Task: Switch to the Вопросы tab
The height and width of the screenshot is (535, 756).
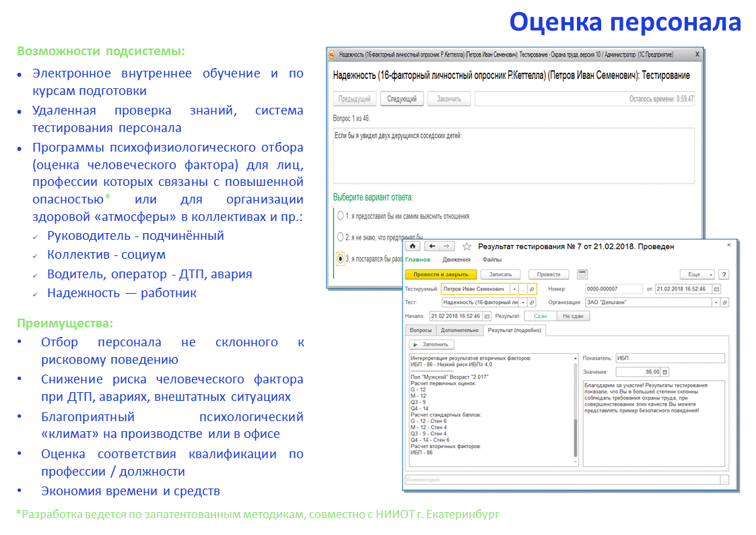Action: tap(421, 330)
